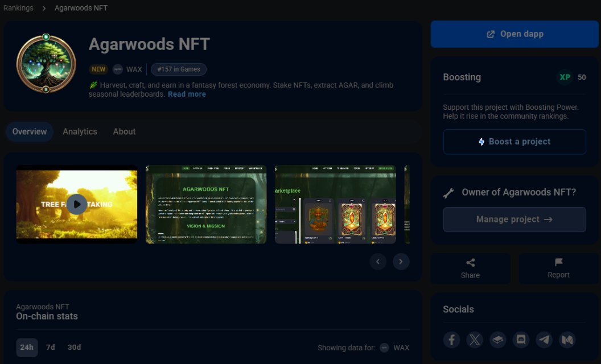The image size is (601, 364).
Task: Open the Discord social link
Action: click(x=521, y=340)
